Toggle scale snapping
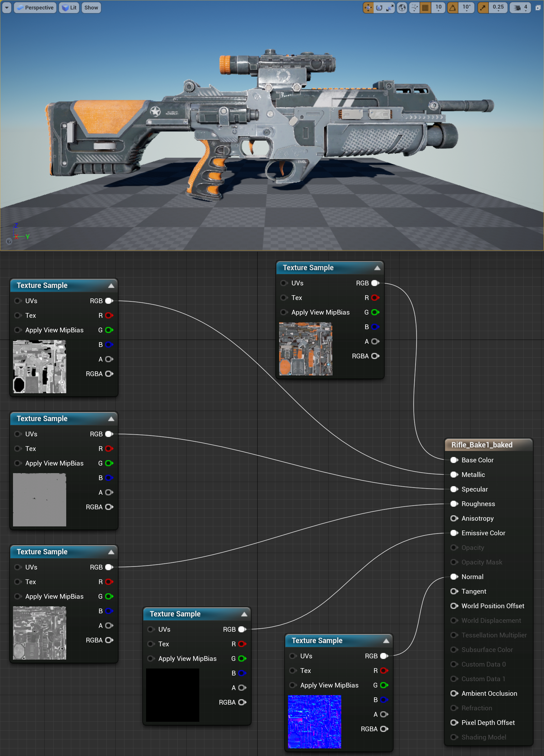 (x=483, y=7)
